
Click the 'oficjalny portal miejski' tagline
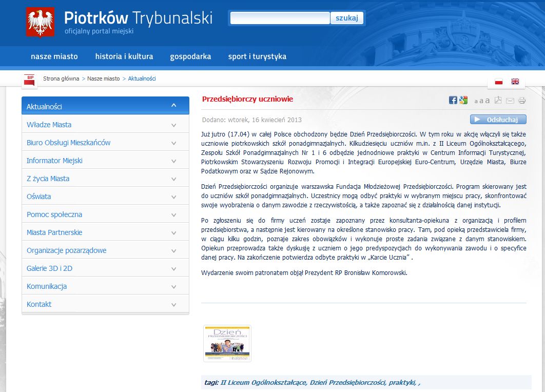click(99, 31)
